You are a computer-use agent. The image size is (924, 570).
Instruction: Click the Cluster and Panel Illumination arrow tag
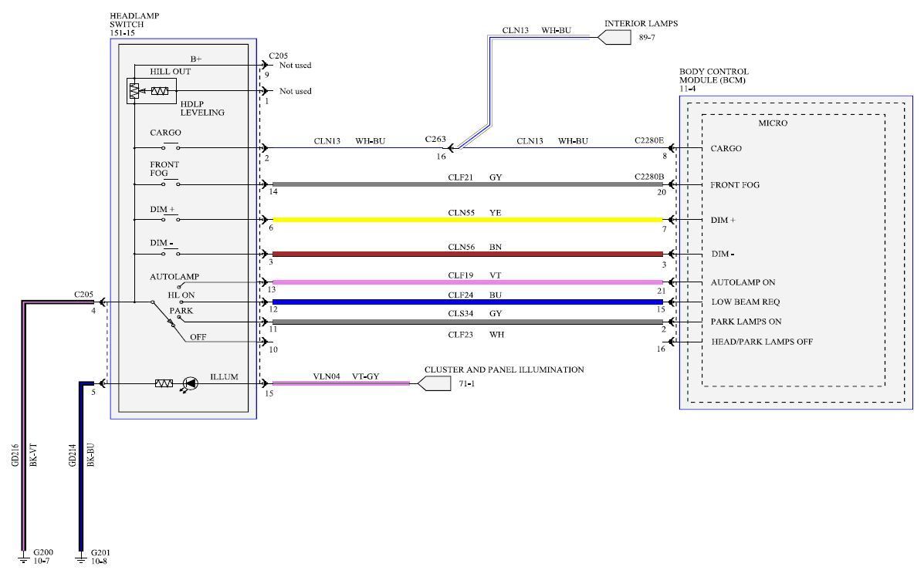click(432, 383)
